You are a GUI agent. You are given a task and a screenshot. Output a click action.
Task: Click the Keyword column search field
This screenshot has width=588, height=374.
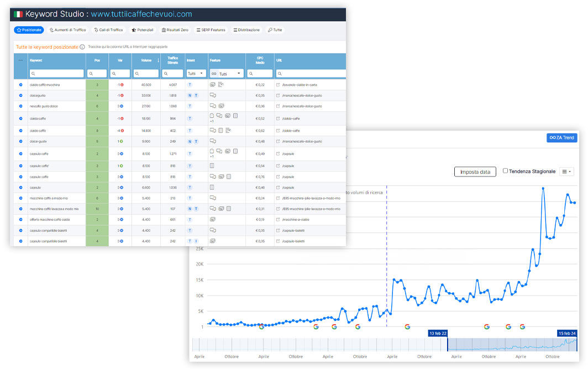tap(57, 74)
